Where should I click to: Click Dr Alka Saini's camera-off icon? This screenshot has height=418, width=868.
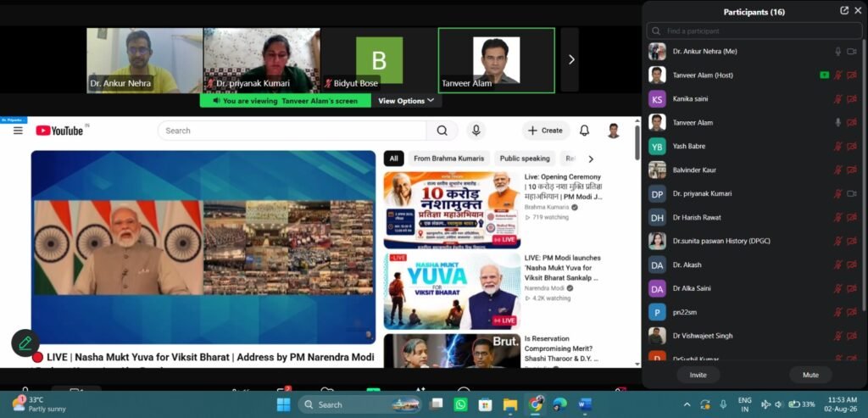click(852, 288)
